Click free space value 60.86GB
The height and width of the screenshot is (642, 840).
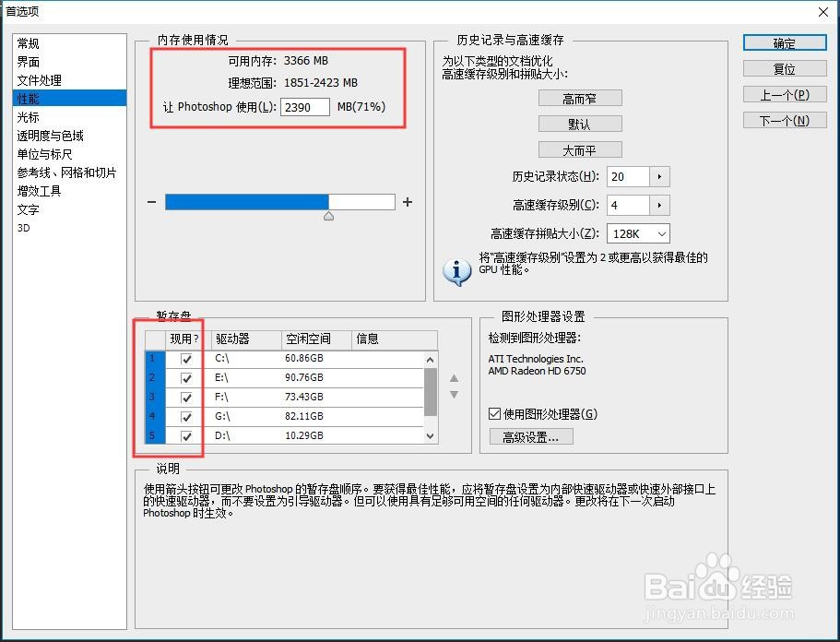click(304, 358)
